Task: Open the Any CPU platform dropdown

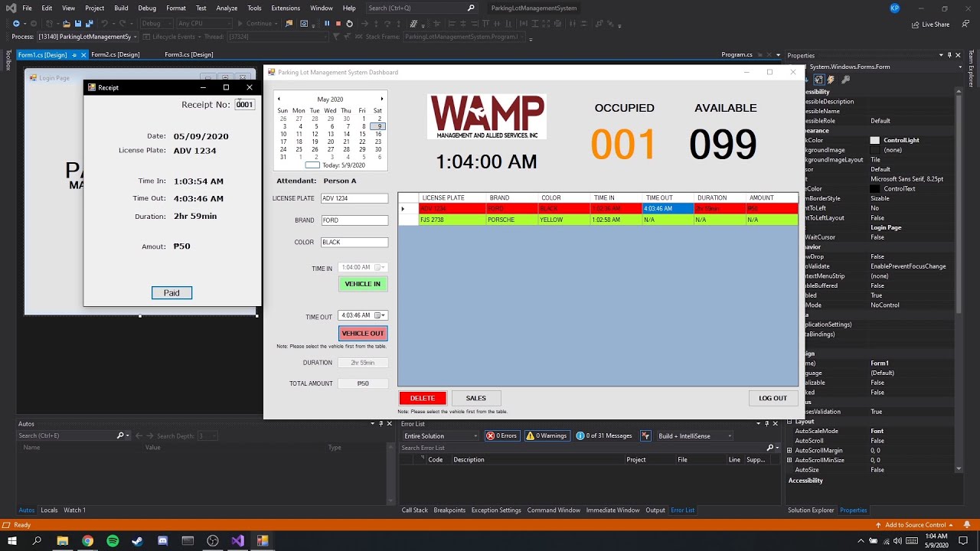Action: [x=205, y=24]
